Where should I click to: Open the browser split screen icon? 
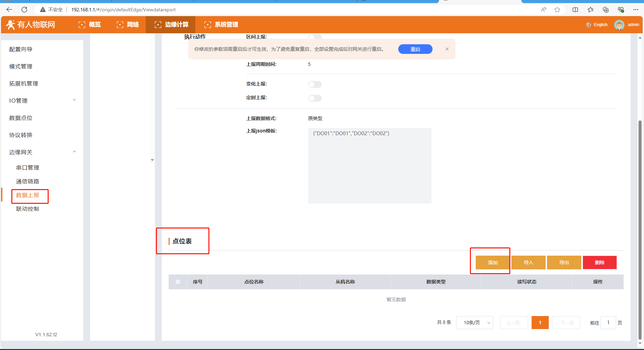[x=575, y=10]
